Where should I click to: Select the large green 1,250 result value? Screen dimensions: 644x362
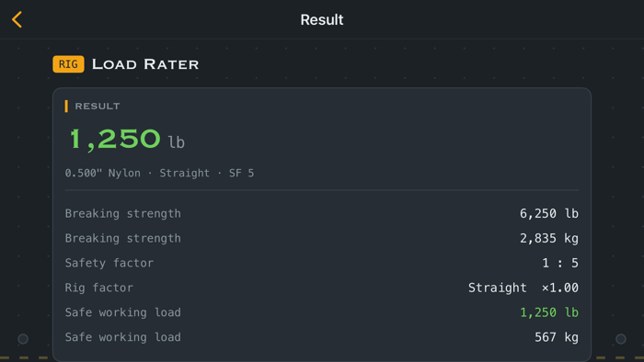[x=115, y=139]
